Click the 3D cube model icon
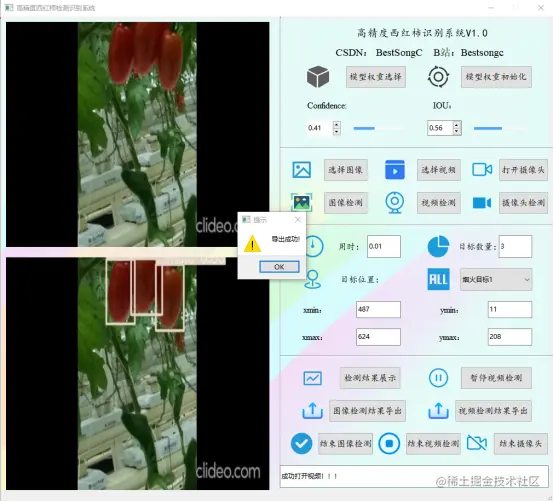The image size is (554, 502). pos(318,77)
